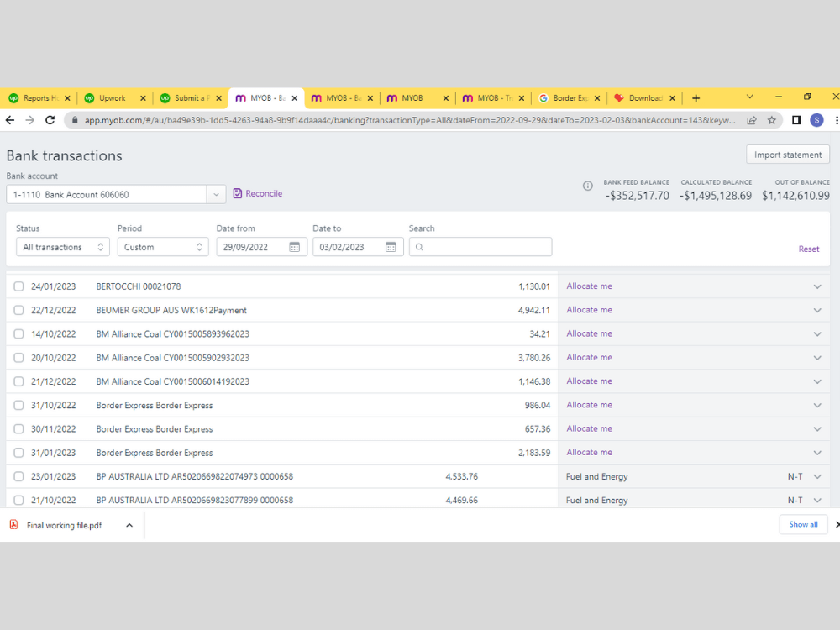The image size is (840, 630).
Task: Click the Date from 29/09/2022 field
Action: coord(261,247)
